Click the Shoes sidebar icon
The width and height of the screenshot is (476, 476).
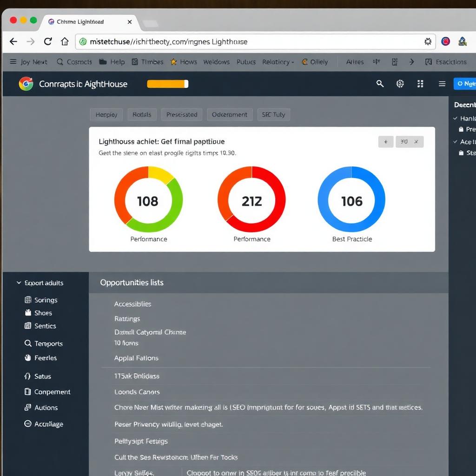pyautogui.click(x=28, y=313)
